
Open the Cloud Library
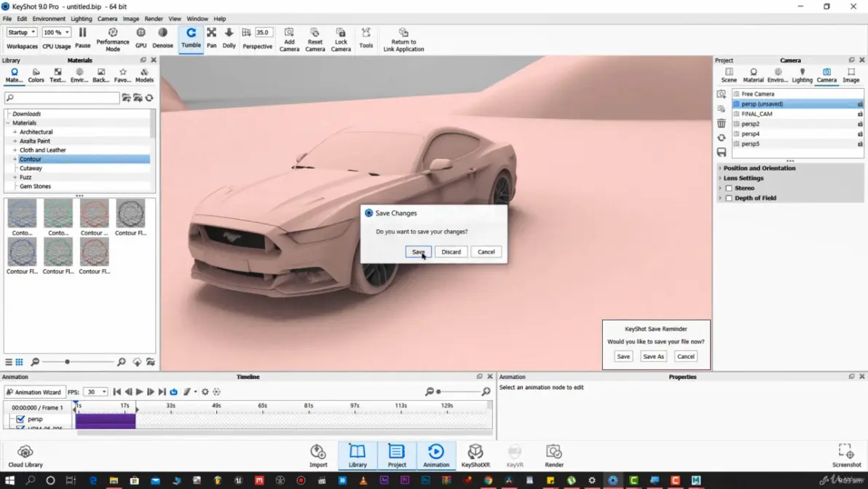25,455
